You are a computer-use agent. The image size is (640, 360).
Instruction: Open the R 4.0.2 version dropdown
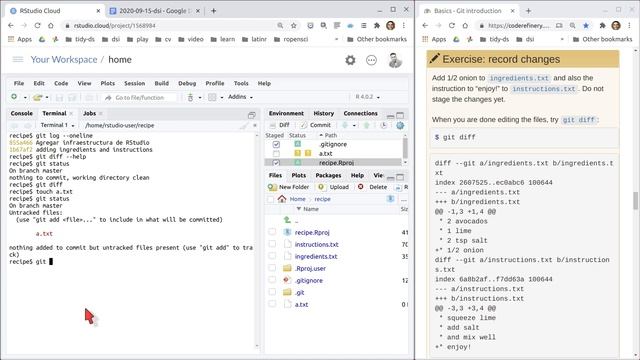pos(367,97)
